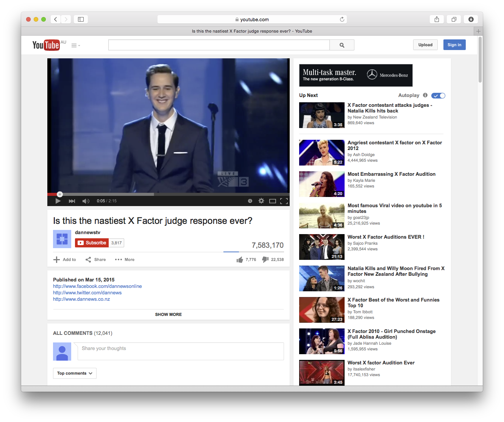Open the dannews.co.nz website link
504x422 pixels.
pos(81,299)
